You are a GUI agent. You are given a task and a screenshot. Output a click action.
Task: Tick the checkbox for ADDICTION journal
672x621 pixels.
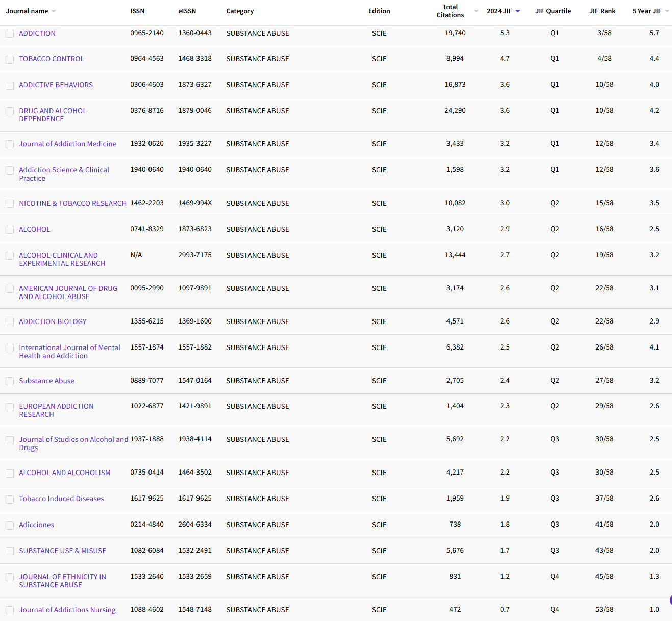coord(10,34)
